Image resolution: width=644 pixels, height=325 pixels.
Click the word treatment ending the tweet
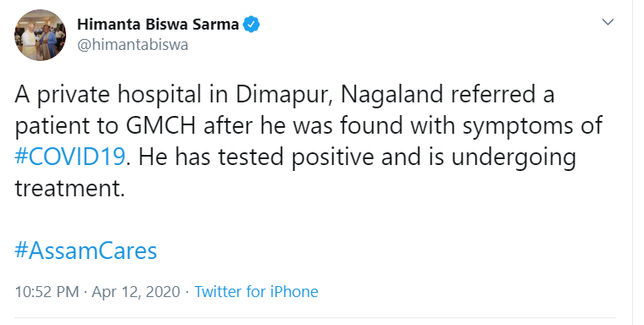click(x=69, y=189)
